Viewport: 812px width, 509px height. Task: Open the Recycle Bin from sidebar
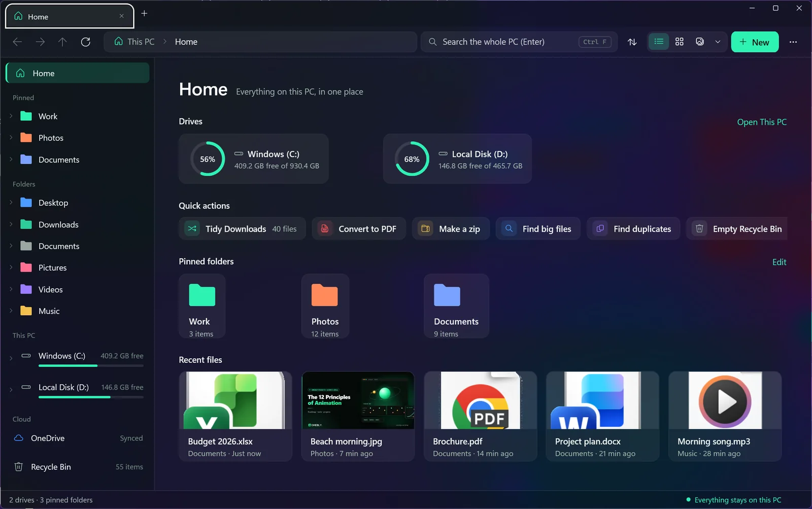point(78,467)
